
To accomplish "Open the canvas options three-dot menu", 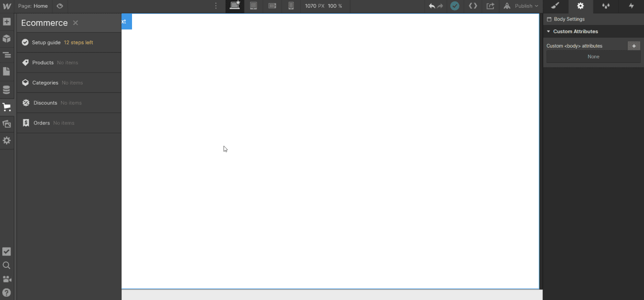I will (x=216, y=6).
